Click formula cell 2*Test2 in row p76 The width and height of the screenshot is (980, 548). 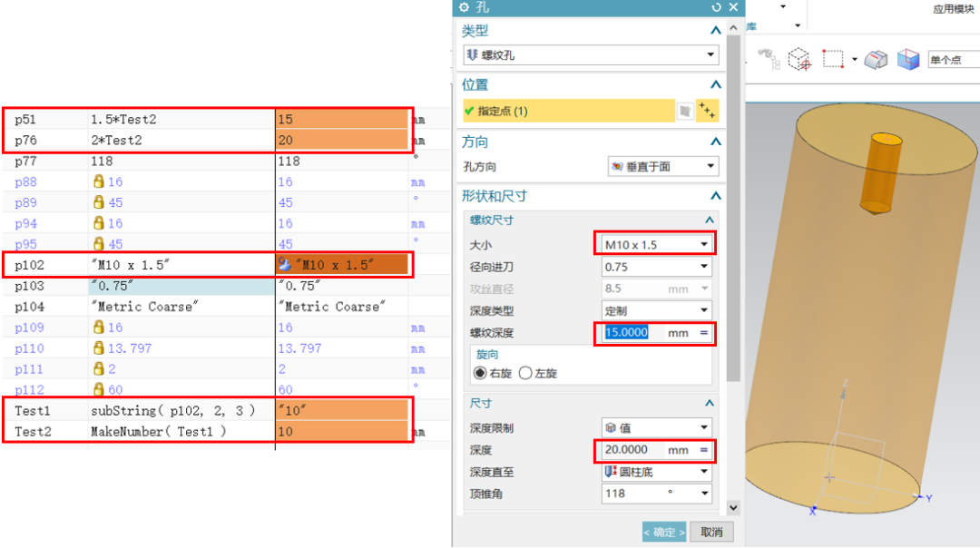click(181, 140)
